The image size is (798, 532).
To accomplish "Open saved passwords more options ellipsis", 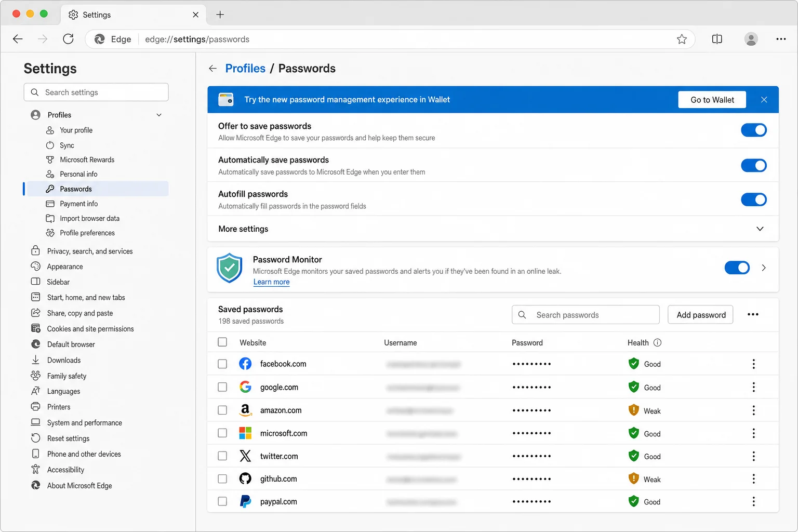I will click(x=753, y=314).
